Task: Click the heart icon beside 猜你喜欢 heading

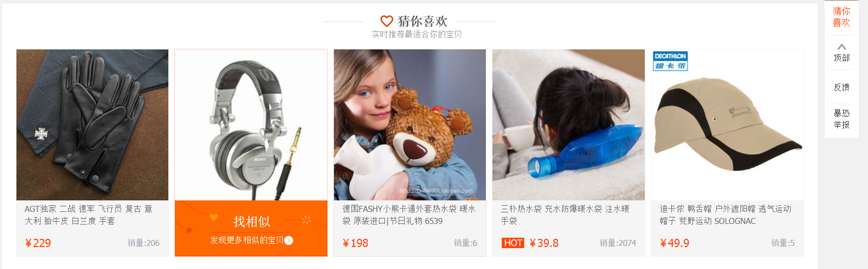Action: 387,21
